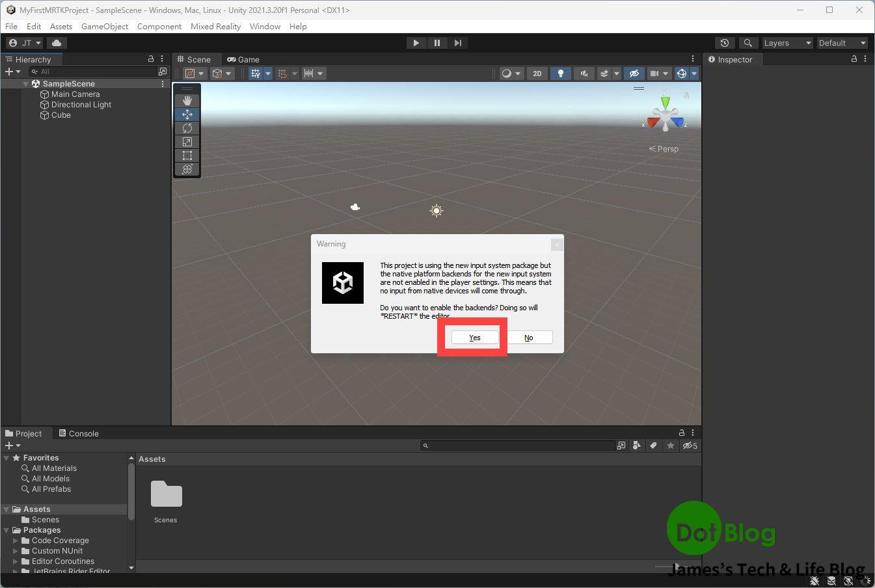This screenshot has height=588, width=875.
Task: Toggle grid visibility in Scene view
Action: click(x=256, y=73)
